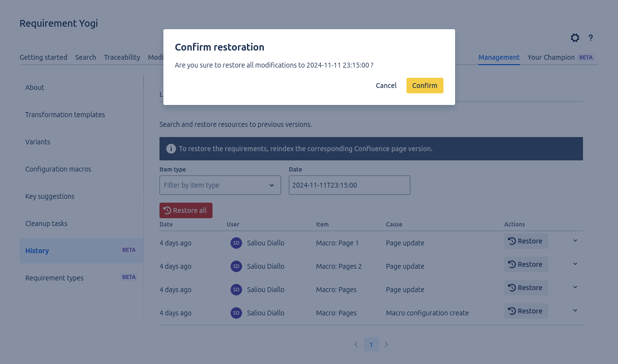Image resolution: width=618 pixels, height=364 pixels.
Task: Restore the Macro: Pages 2 item
Action: (x=526, y=264)
